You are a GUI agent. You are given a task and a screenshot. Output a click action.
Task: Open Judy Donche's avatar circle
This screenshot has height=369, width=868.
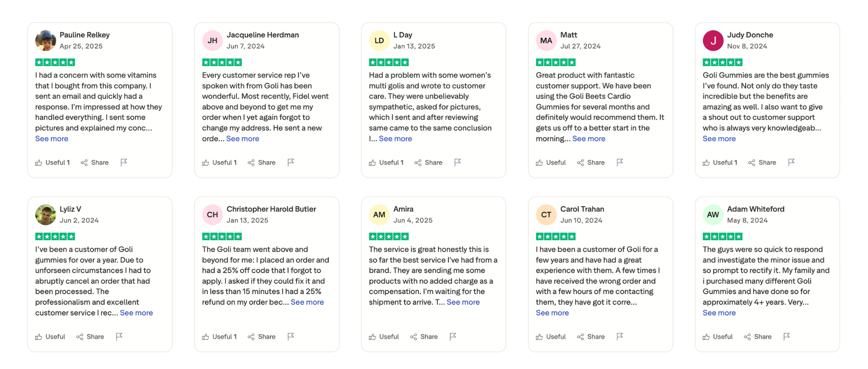coord(713,40)
